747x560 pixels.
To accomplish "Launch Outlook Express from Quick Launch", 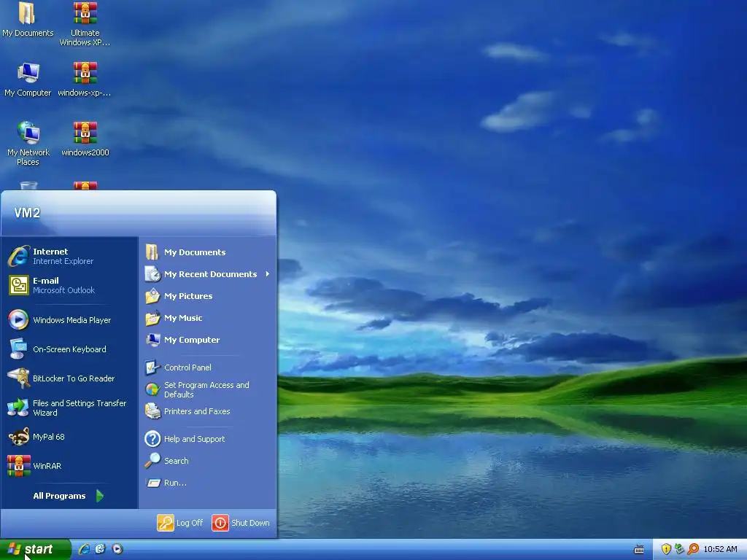I will click(101, 549).
